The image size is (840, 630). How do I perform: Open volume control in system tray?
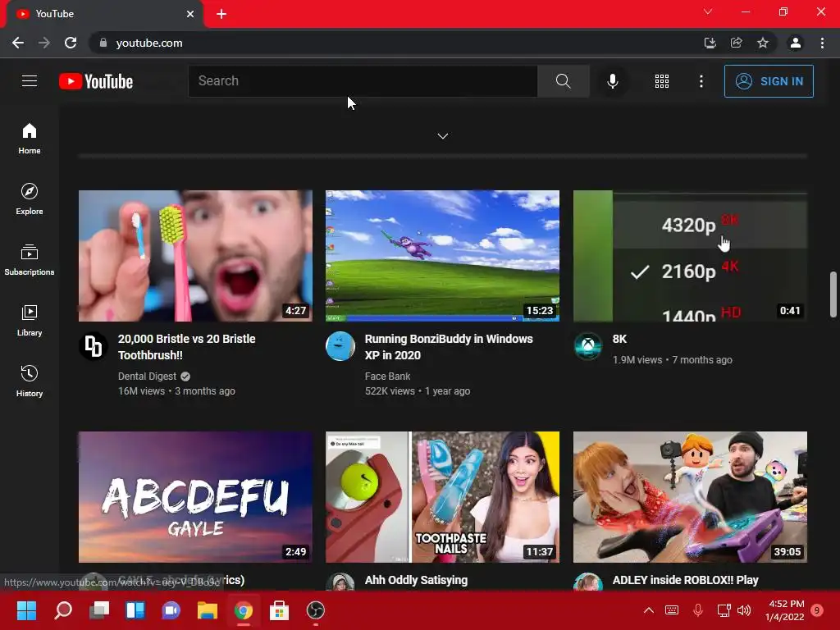click(743, 610)
